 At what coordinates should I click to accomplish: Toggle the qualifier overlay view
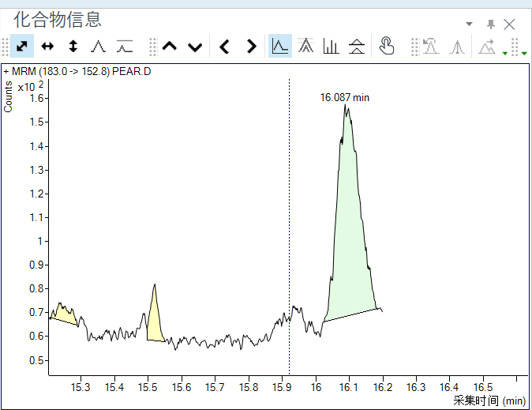(x=305, y=46)
